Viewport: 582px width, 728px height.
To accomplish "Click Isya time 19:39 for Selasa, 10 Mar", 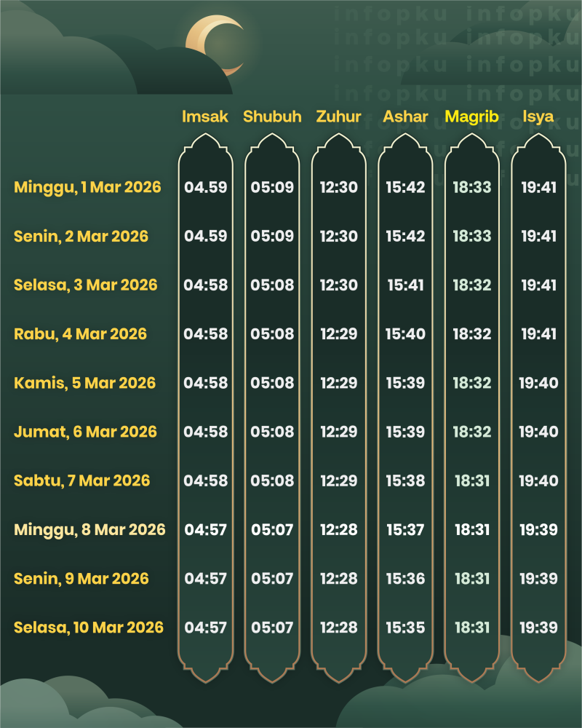I will (x=538, y=628).
